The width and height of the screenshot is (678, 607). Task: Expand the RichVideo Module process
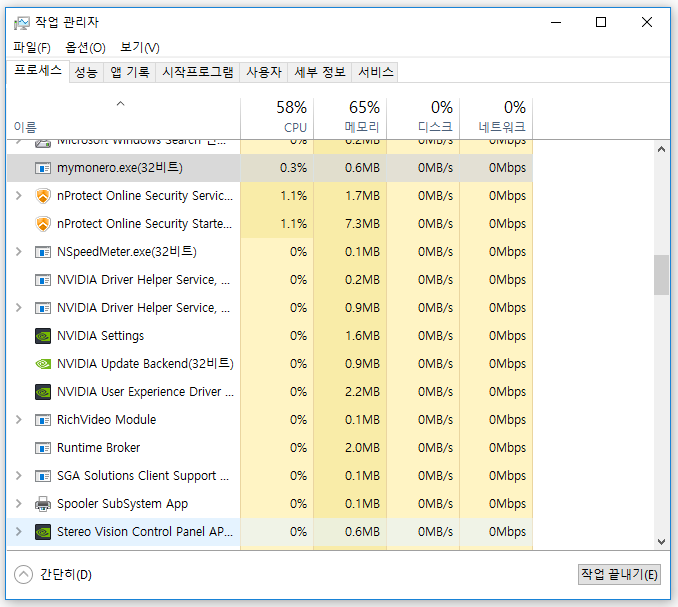[x=19, y=420]
